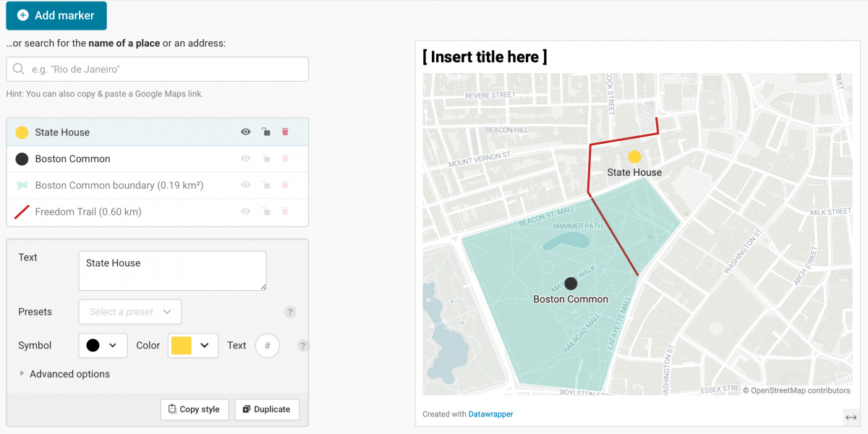Delete the Freedom Trail line marker

point(285,211)
